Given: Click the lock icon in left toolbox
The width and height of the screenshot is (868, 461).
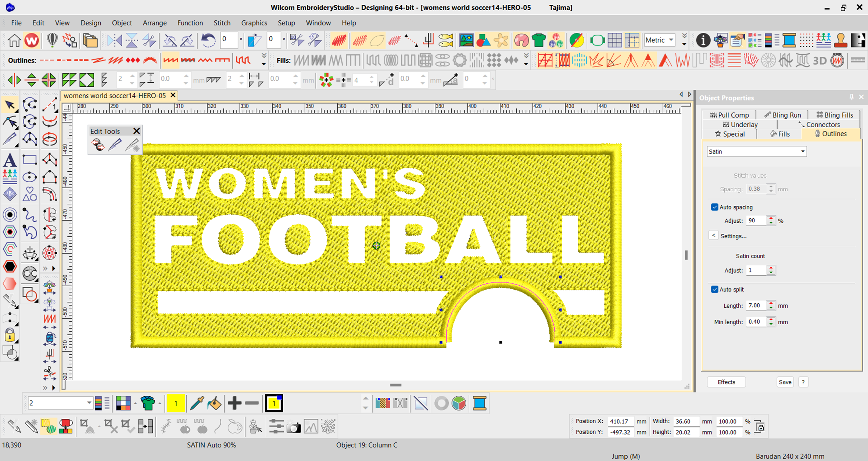Looking at the screenshot, I should click(10, 335).
